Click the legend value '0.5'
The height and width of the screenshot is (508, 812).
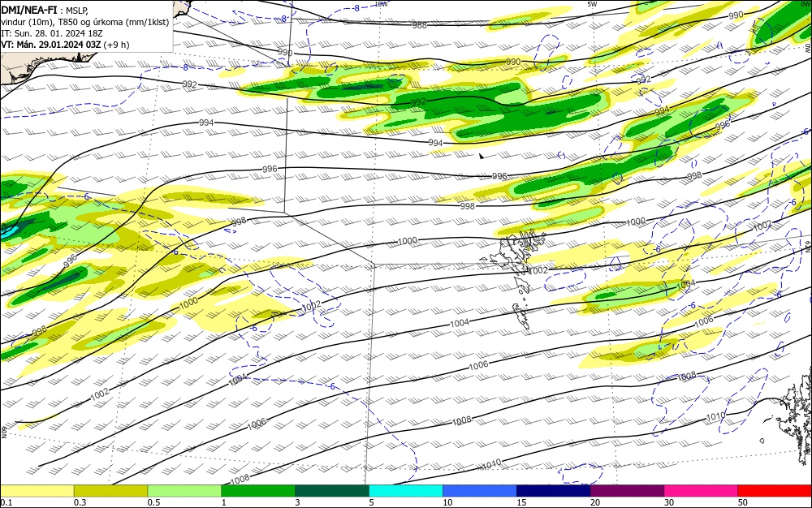(153, 502)
